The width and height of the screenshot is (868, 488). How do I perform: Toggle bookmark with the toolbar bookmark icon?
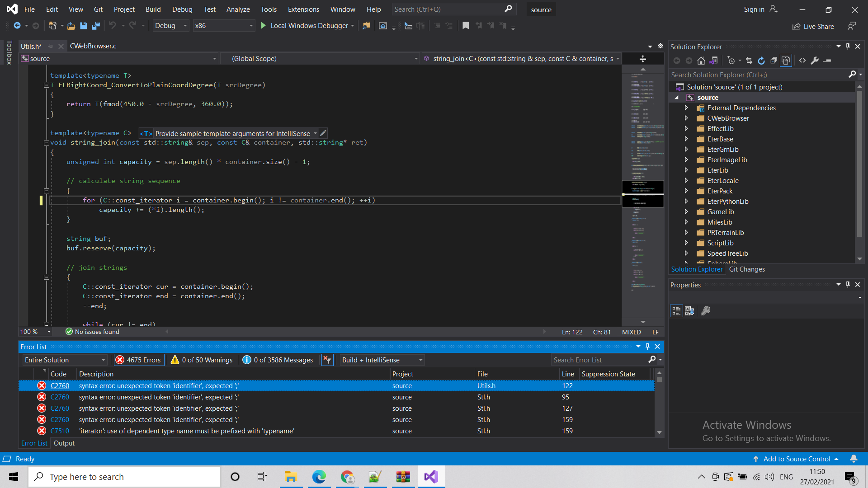click(x=466, y=26)
